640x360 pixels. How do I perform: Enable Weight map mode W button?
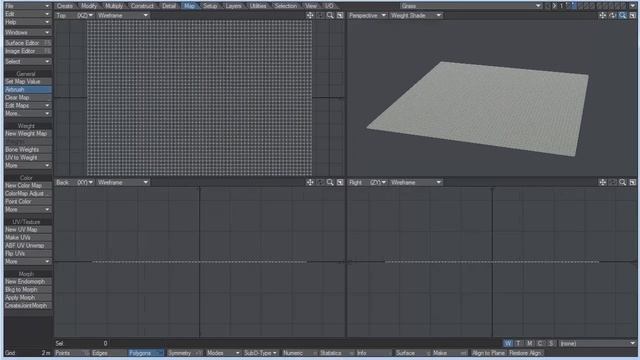(508, 343)
